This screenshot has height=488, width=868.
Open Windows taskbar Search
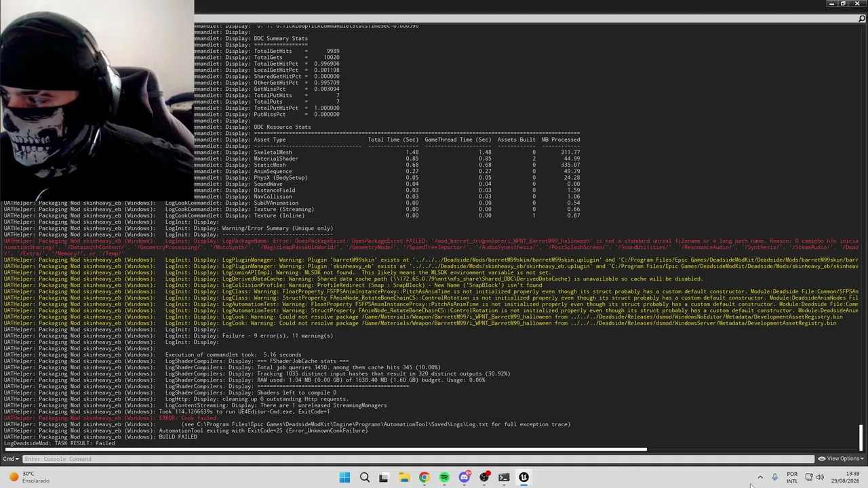pyautogui.click(x=364, y=478)
